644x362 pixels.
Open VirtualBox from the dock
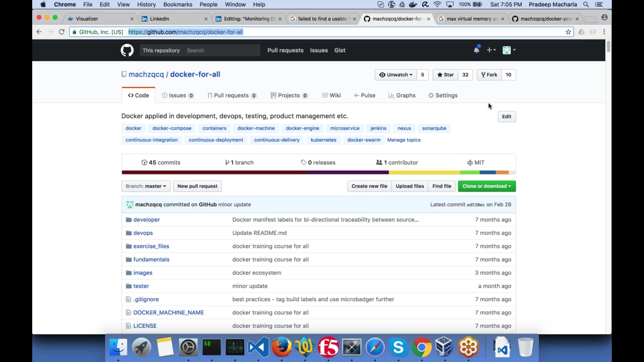(444, 347)
